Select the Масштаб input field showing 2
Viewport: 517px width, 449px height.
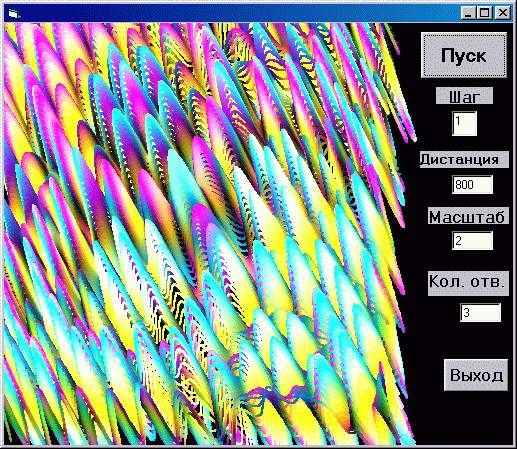(472, 240)
